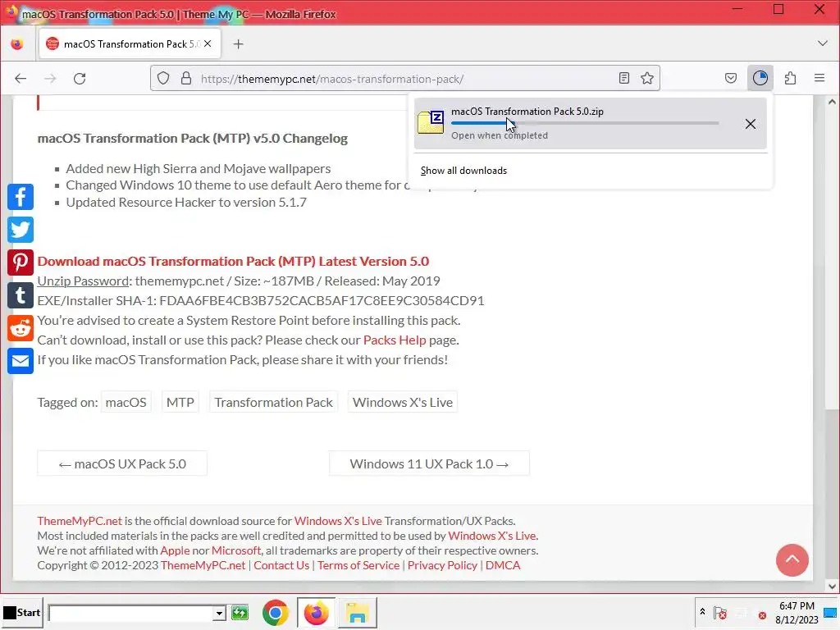Open File Explorer from the taskbar

point(357,613)
